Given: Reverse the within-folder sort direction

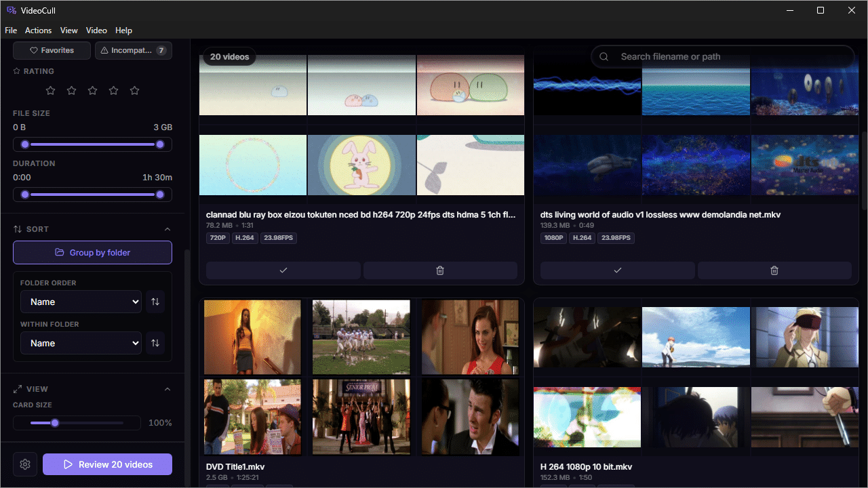Looking at the screenshot, I should click(x=155, y=343).
